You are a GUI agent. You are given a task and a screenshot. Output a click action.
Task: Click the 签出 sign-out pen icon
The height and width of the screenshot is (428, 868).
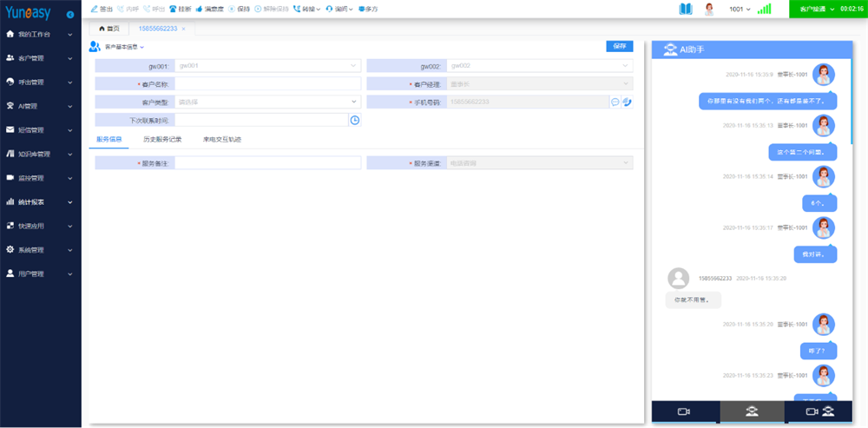coord(94,9)
